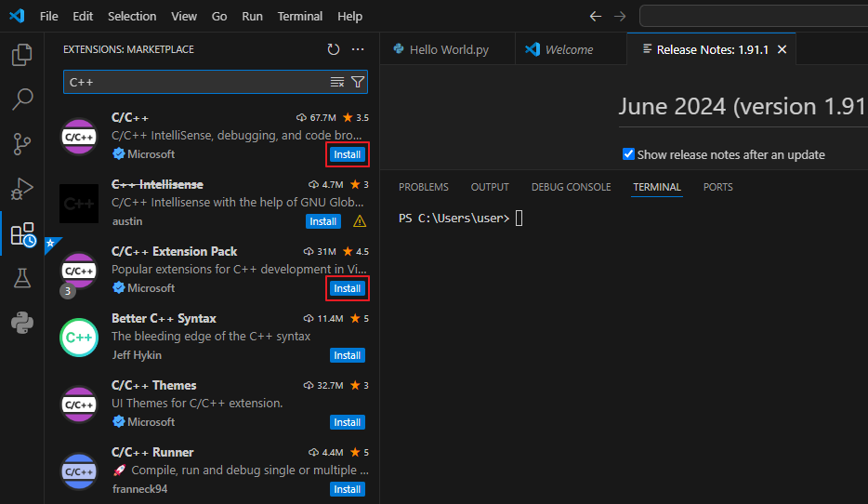868x504 pixels.
Task: Switch to the DEBUG CONSOLE panel tab
Action: (571, 187)
